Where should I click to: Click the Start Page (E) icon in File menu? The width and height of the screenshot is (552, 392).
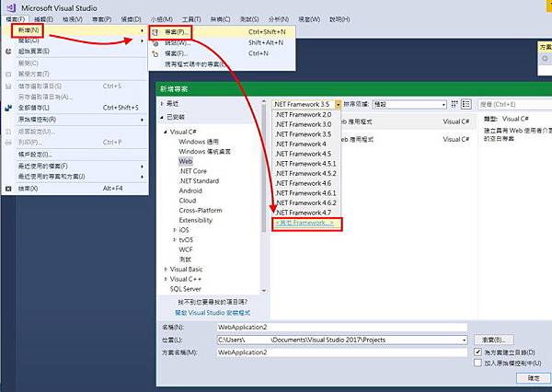8,52
